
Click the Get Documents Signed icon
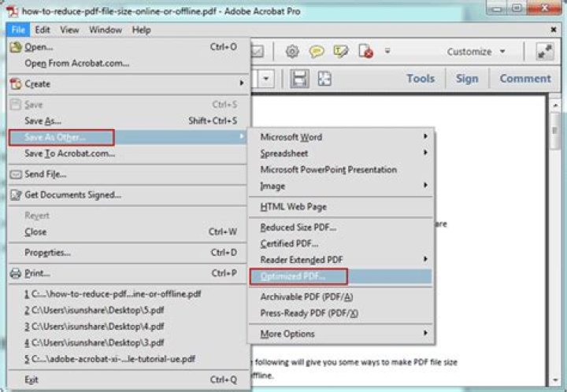click(x=15, y=195)
